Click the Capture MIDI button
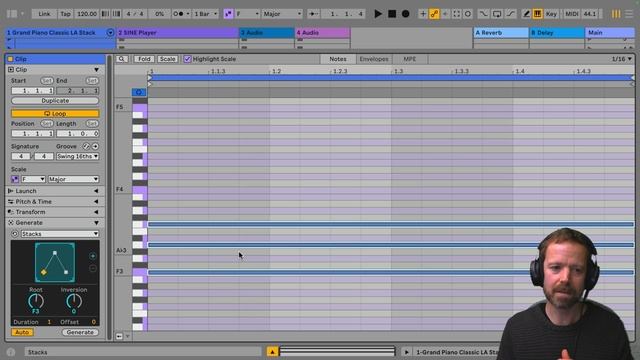The height and width of the screenshot is (360, 640). click(x=456, y=14)
